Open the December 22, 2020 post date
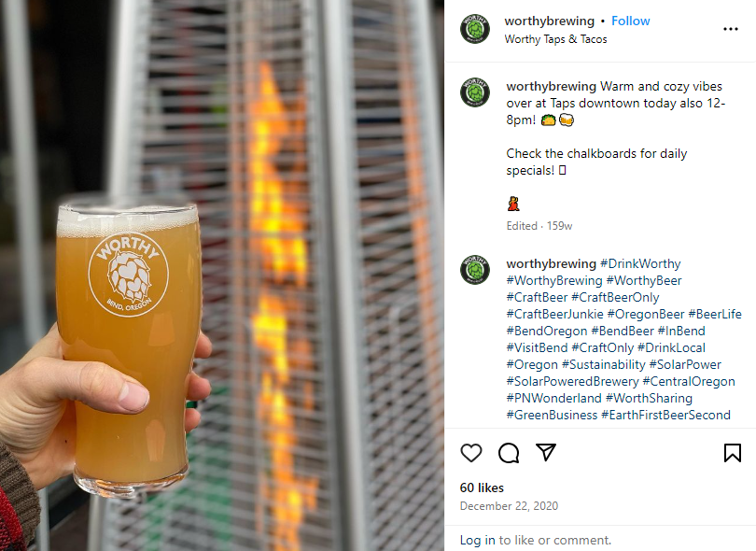Viewport: 756px width, 551px height. [509, 505]
